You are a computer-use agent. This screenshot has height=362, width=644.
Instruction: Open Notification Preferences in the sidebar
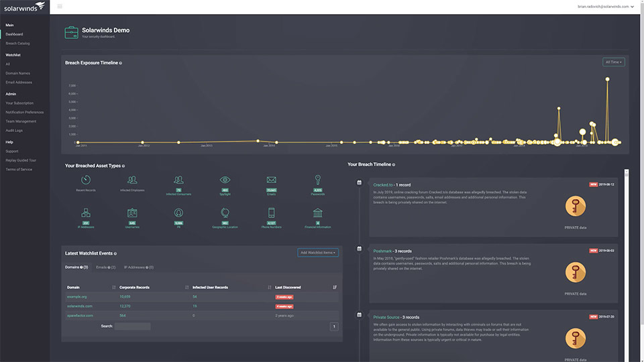click(25, 112)
